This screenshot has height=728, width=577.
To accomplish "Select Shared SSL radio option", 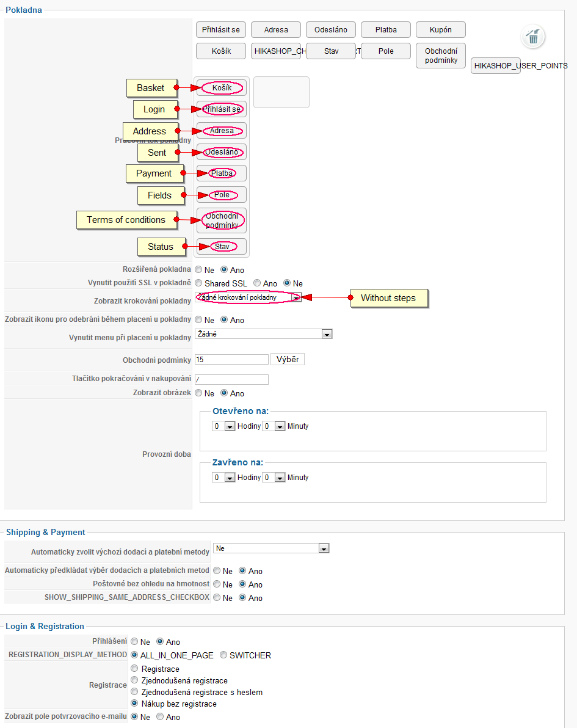I will 200,283.
